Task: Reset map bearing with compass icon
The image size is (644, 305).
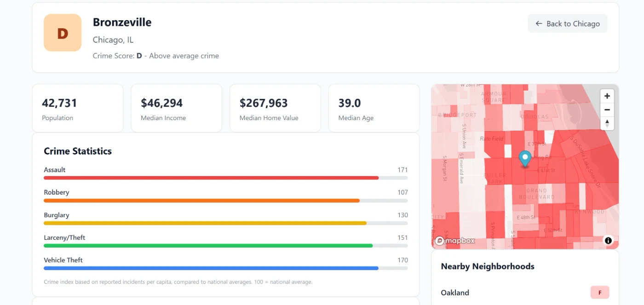Action: [607, 123]
